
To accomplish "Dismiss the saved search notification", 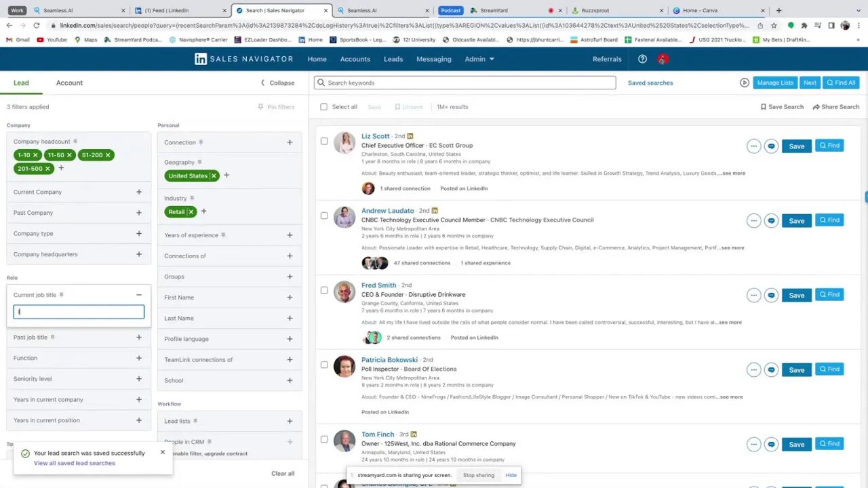I will (163, 452).
